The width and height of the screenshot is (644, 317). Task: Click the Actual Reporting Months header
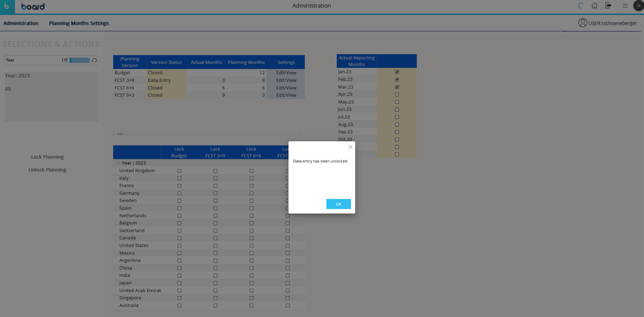tap(357, 61)
